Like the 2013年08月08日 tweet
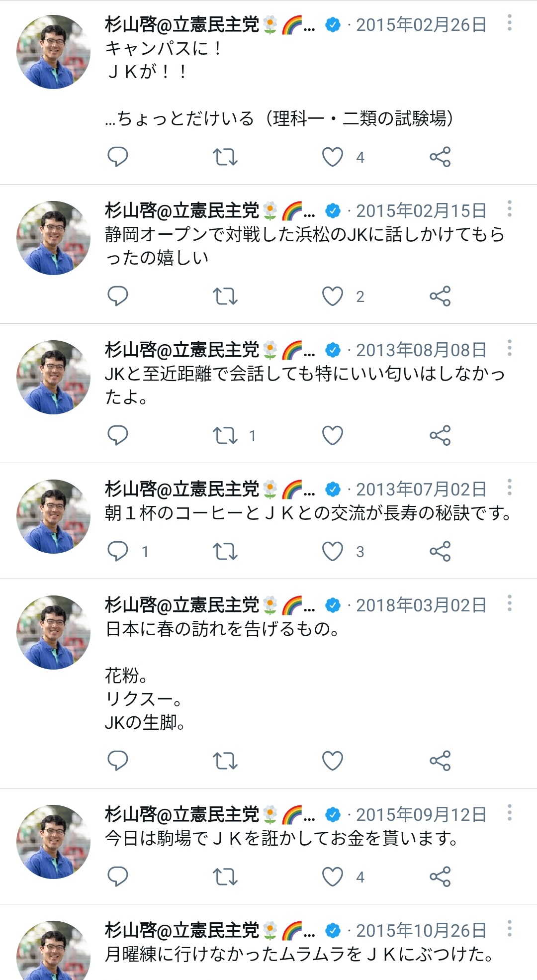The width and height of the screenshot is (537, 980). tap(333, 435)
